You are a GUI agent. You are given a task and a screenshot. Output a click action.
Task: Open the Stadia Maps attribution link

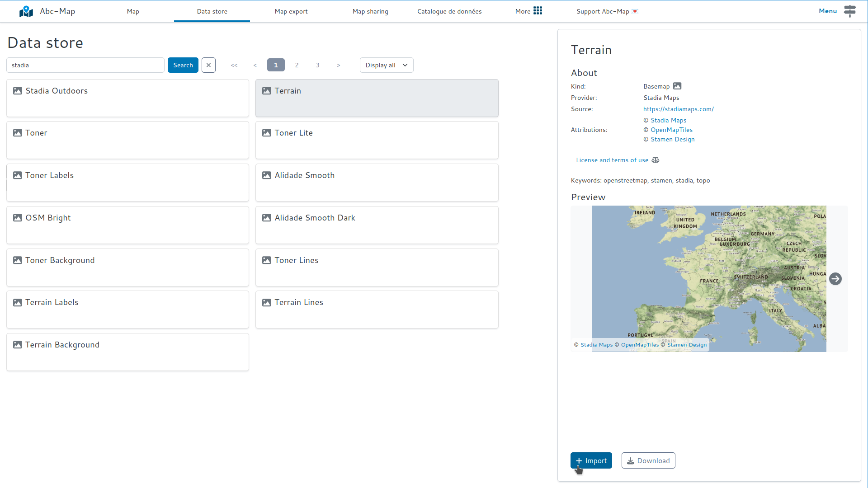pos(668,120)
